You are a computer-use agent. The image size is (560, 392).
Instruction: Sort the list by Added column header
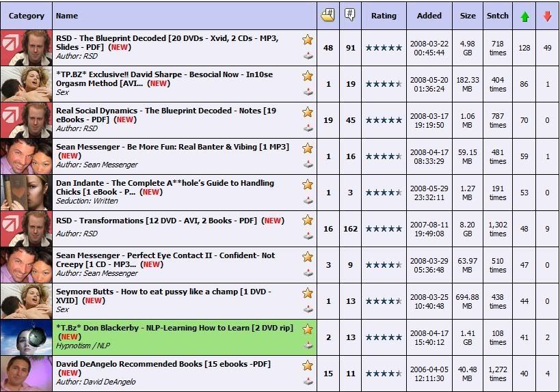pyautogui.click(x=429, y=16)
